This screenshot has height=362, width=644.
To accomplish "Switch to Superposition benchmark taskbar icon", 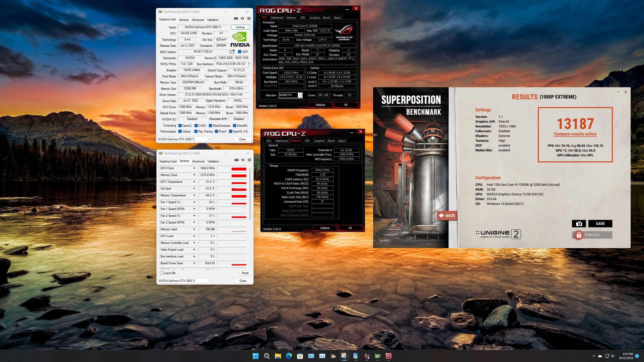I will pos(367,356).
